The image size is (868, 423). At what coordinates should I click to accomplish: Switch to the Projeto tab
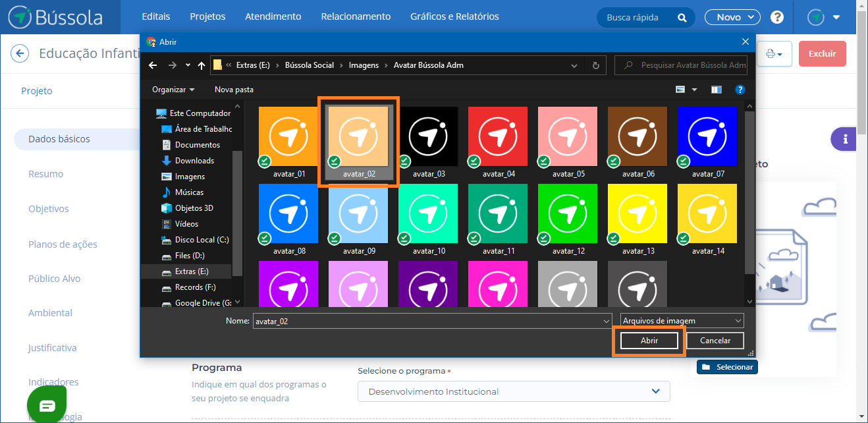(37, 91)
